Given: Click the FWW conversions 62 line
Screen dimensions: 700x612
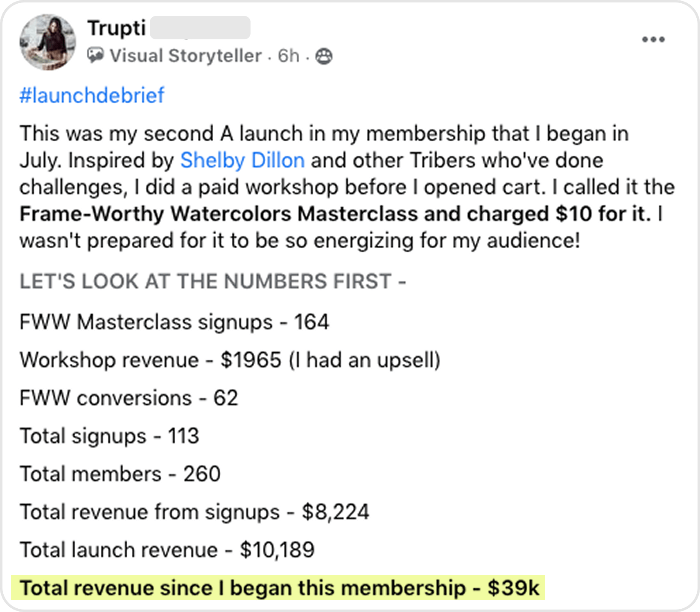Looking at the screenshot, I should [129, 398].
